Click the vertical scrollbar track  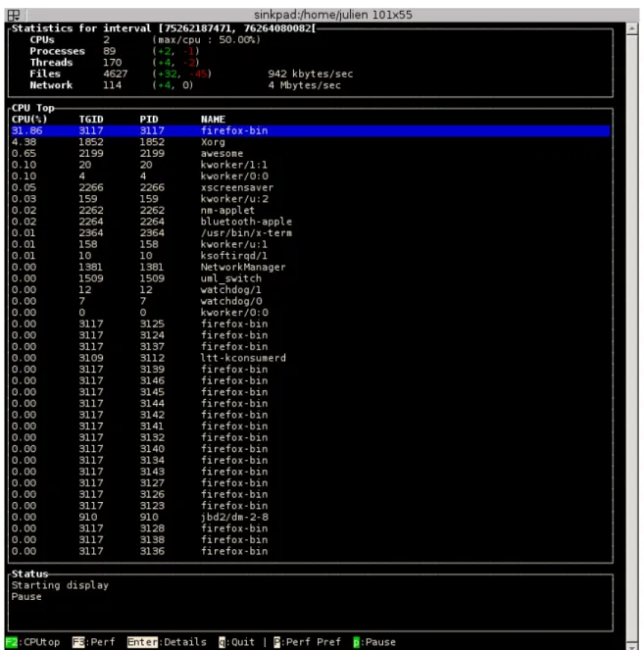(x=632, y=337)
